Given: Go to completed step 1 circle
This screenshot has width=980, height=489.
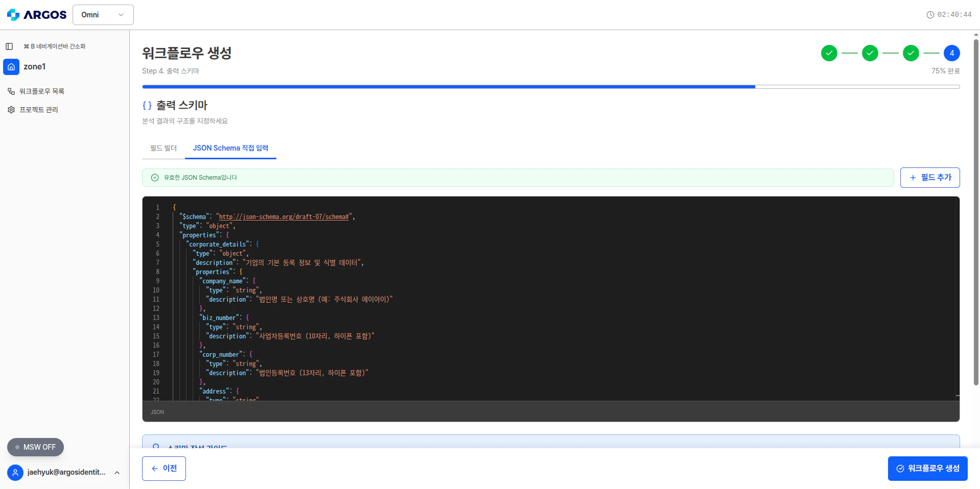Looking at the screenshot, I should [829, 53].
